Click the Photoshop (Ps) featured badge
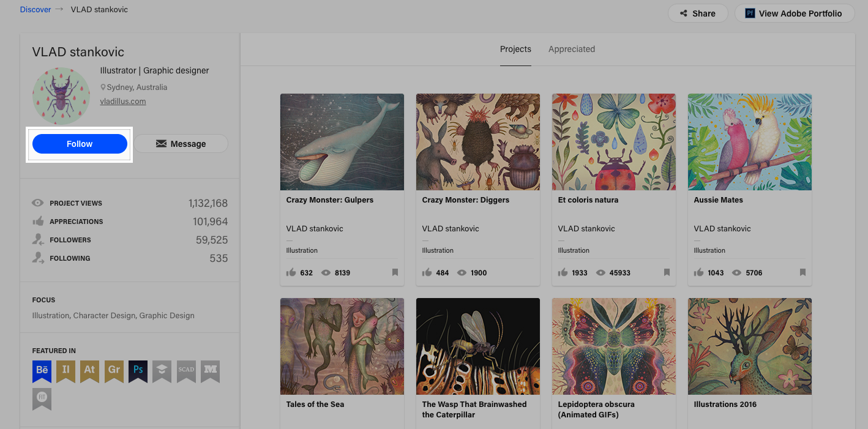 [138, 371]
